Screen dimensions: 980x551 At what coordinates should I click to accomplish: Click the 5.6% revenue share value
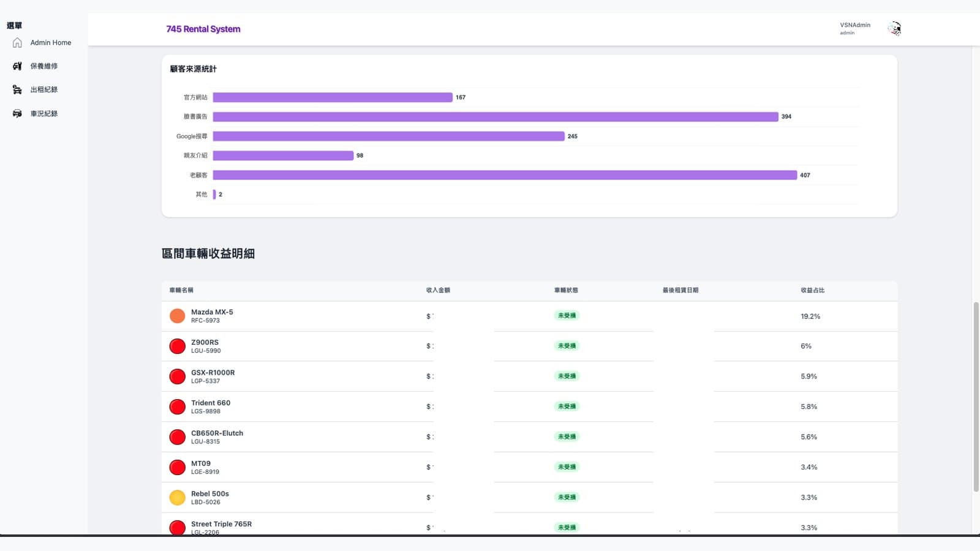(809, 437)
